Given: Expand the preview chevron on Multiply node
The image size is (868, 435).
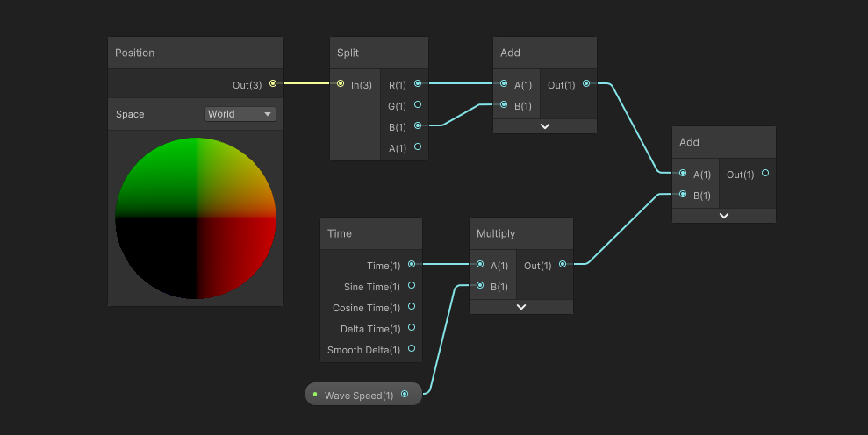Looking at the screenshot, I should pos(521,307).
